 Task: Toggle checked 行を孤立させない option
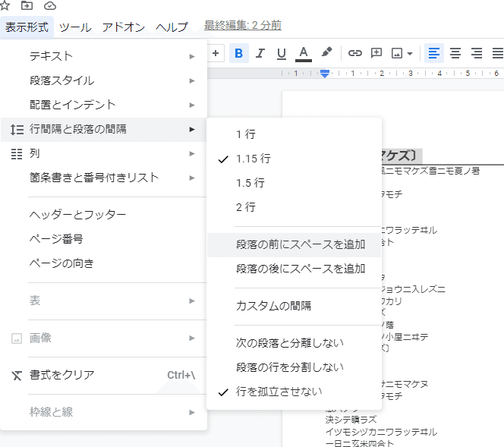point(294,392)
